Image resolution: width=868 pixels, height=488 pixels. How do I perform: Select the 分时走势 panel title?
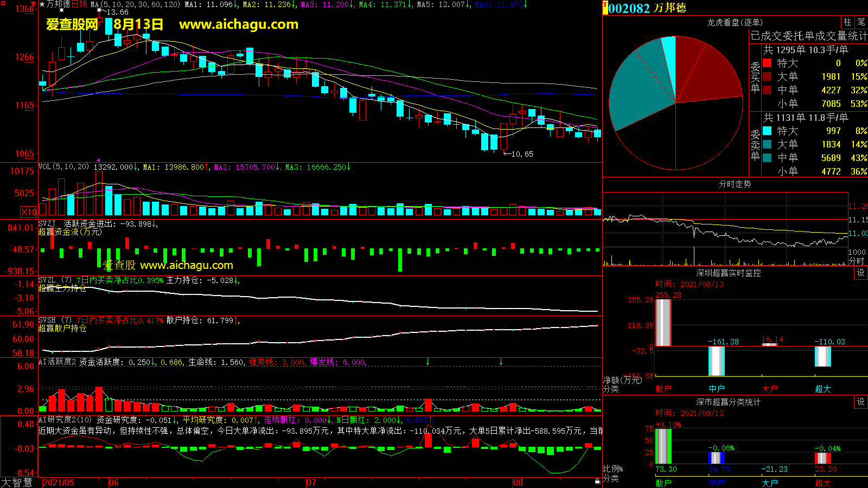[735, 184]
